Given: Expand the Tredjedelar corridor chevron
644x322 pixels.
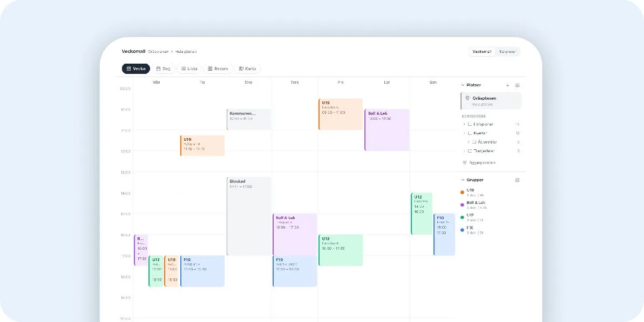Looking at the screenshot, I should 464,151.
